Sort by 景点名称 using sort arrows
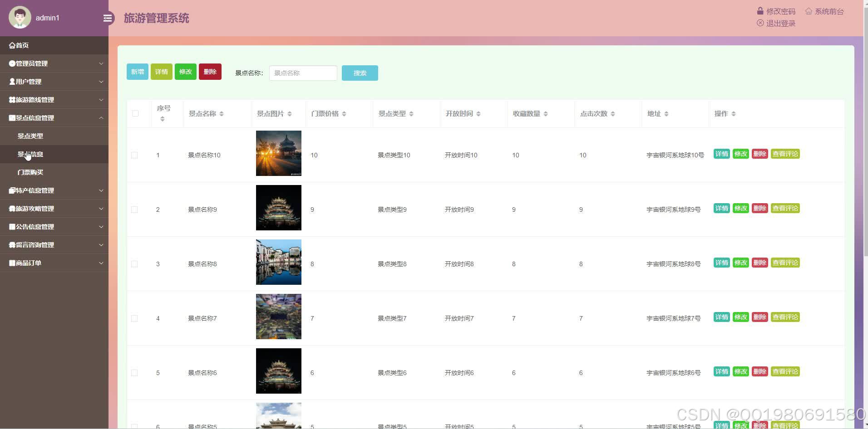Image resolution: width=868 pixels, height=429 pixels. [222, 114]
